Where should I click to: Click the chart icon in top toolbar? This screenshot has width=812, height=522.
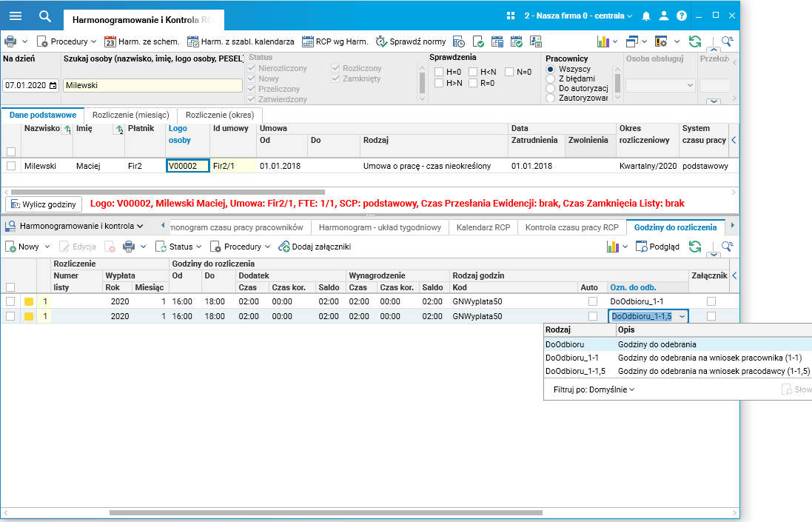(x=603, y=41)
